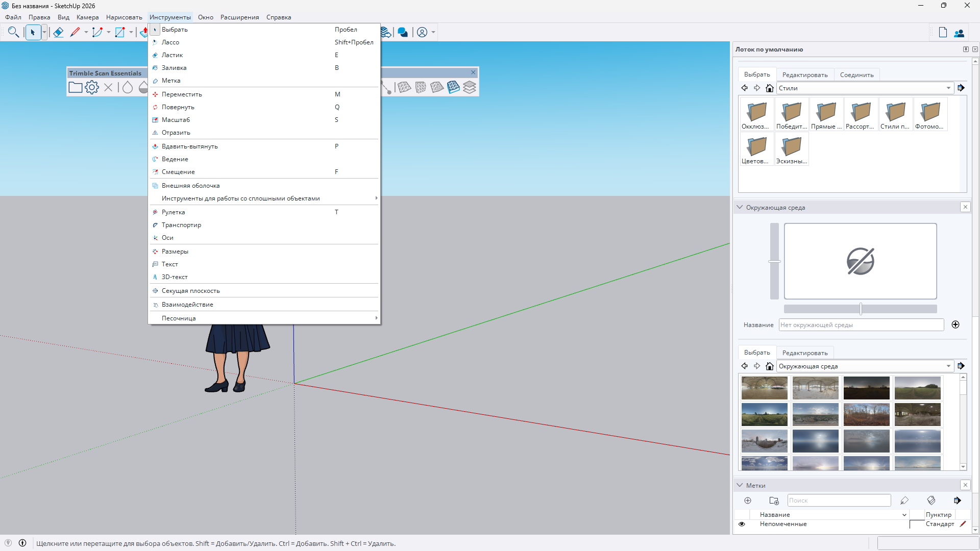Viewport: 980px width, 551px height.
Task: Click the user account icon in toolbar
Action: pos(422,32)
